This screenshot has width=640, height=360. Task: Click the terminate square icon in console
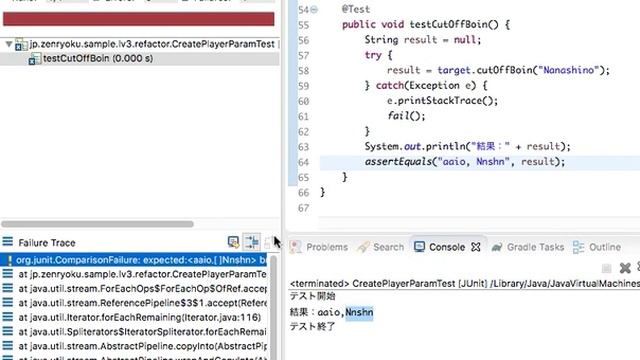(607, 268)
